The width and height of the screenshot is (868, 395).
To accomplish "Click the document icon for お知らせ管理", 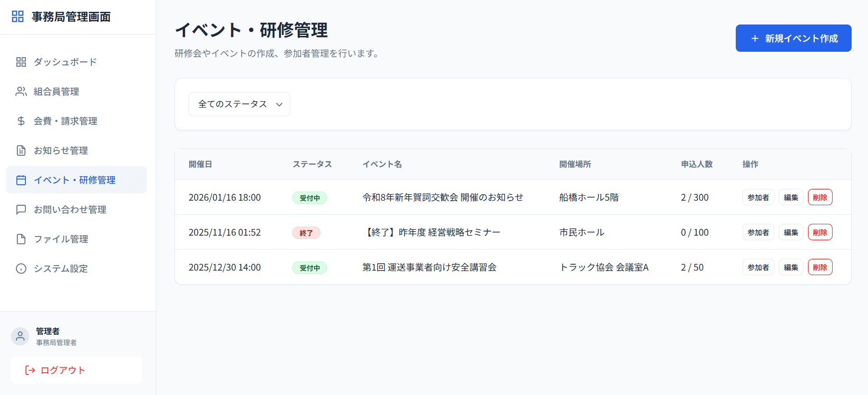I will pyautogui.click(x=21, y=151).
